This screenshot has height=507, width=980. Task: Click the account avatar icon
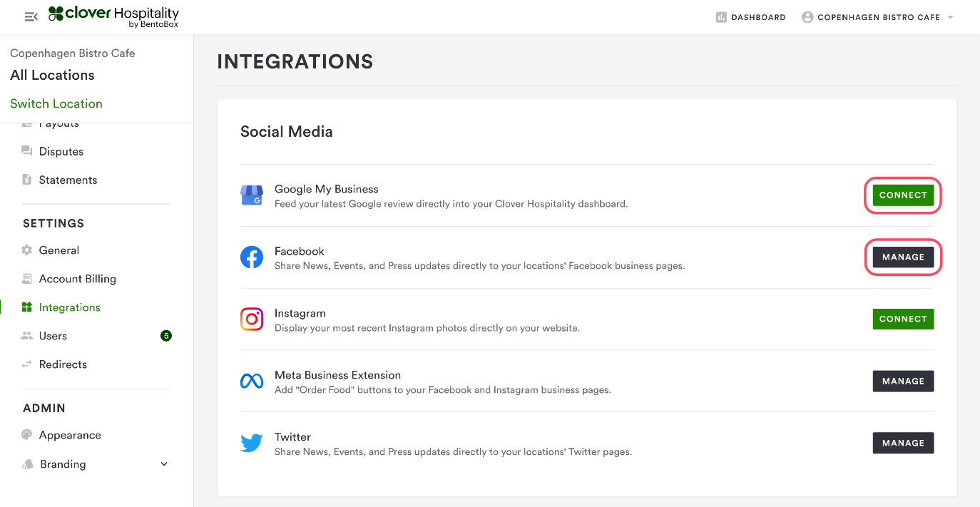pyautogui.click(x=807, y=17)
